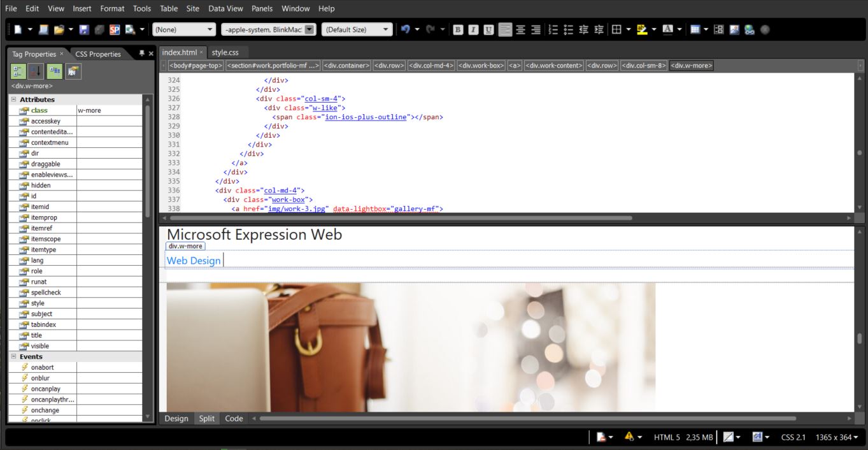Image resolution: width=868 pixels, height=450 pixels.
Task: Click Insert Picture from File icon
Action: point(734,29)
